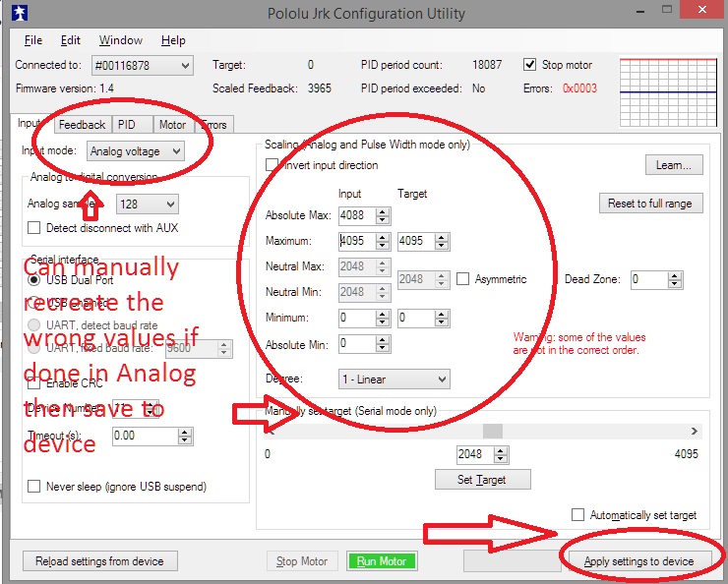Switch to the Feedback tab
Image resolution: width=728 pixels, height=584 pixels.
point(83,125)
